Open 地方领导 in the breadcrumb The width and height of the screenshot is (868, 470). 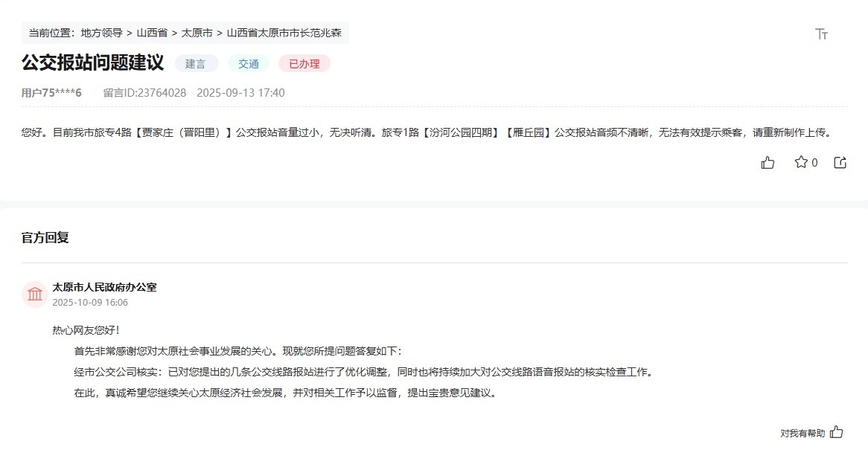[x=102, y=33]
